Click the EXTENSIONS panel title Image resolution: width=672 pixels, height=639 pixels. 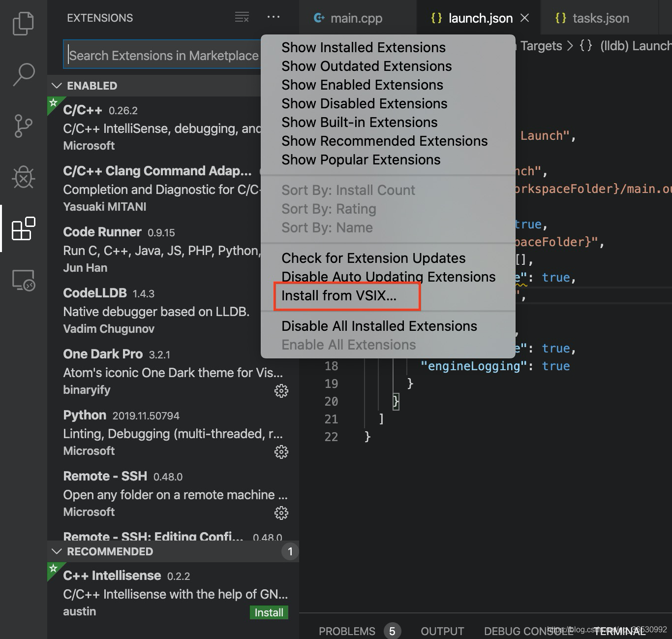click(x=100, y=18)
